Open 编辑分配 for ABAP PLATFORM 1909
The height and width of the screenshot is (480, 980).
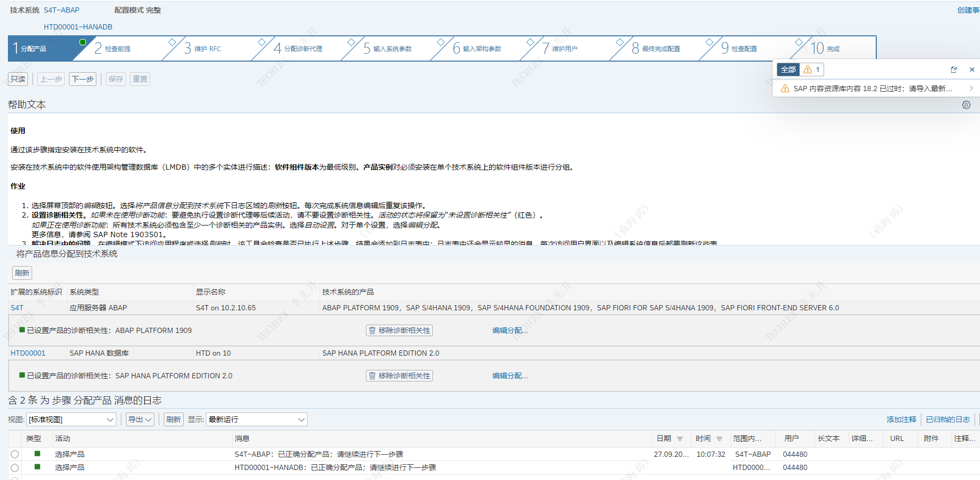[510, 330]
